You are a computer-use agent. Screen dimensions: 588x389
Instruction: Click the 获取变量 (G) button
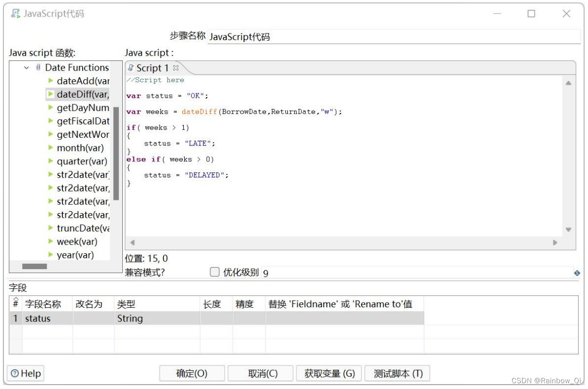pyautogui.click(x=330, y=374)
